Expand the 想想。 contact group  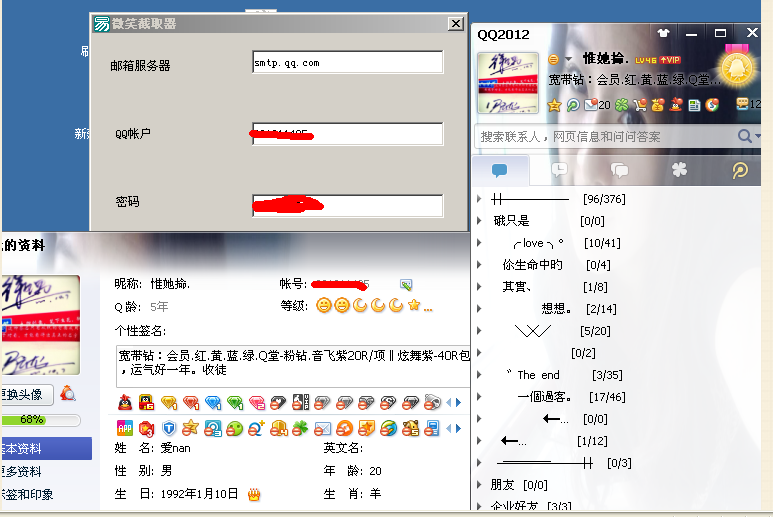click(x=479, y=309)
